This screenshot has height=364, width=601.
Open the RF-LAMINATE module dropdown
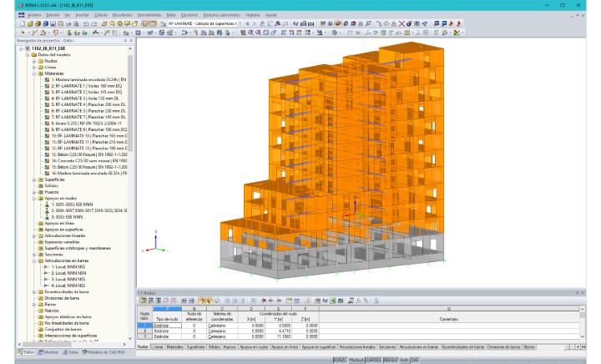pos(240,23)
